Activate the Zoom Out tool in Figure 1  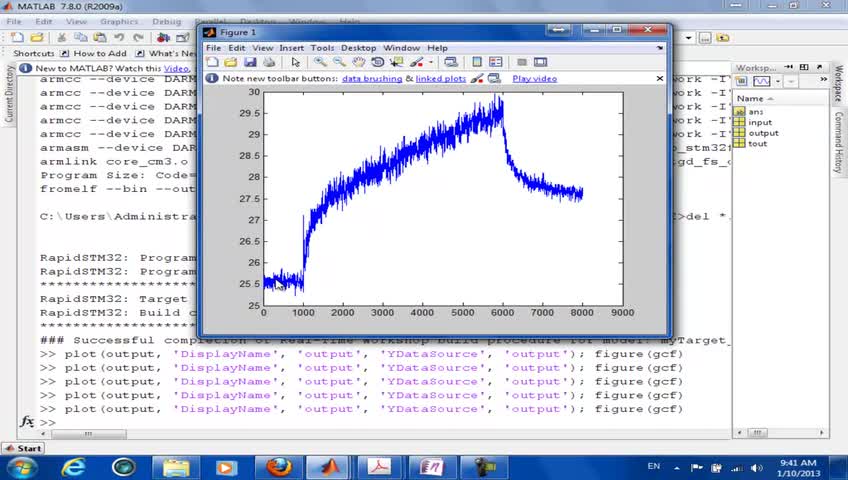pos(339,62)
